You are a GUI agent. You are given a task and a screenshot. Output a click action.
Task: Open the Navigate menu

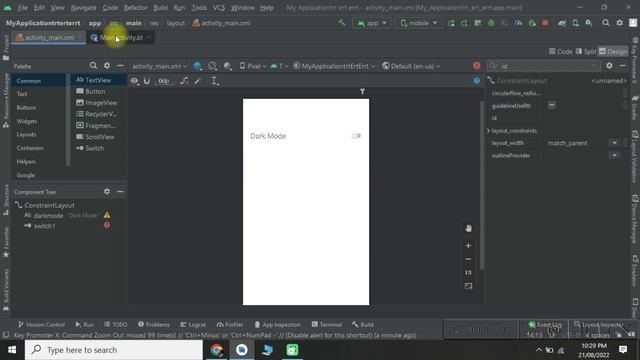(84, 8)
